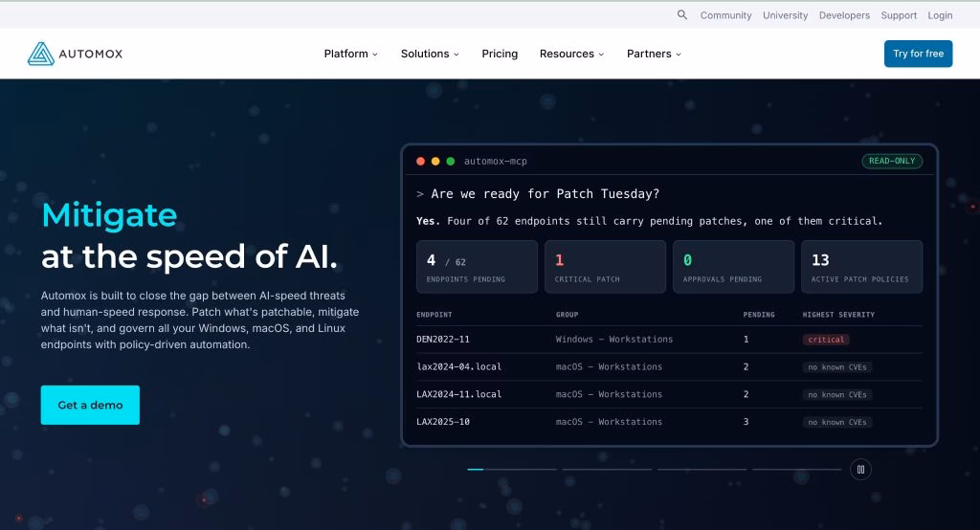Screen dimensions: 980x530
Task: Click the automox-mcp window title
Action: 495,162
